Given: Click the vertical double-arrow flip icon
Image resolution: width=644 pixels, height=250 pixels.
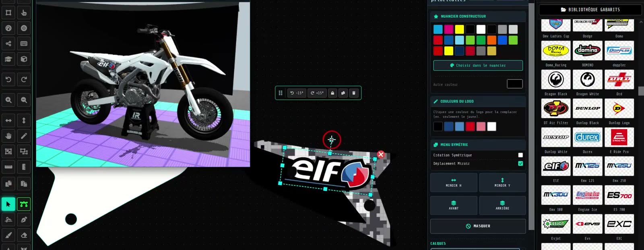Looking at the screenshot, I should click(24, 120).
